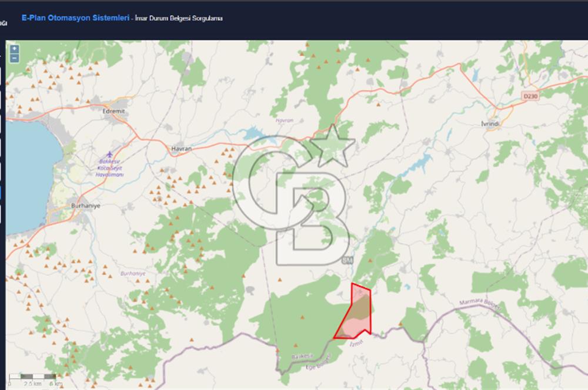
Task: Click the İmar Durum Belgesi Sorgulama heading
Action: point(179,18)
